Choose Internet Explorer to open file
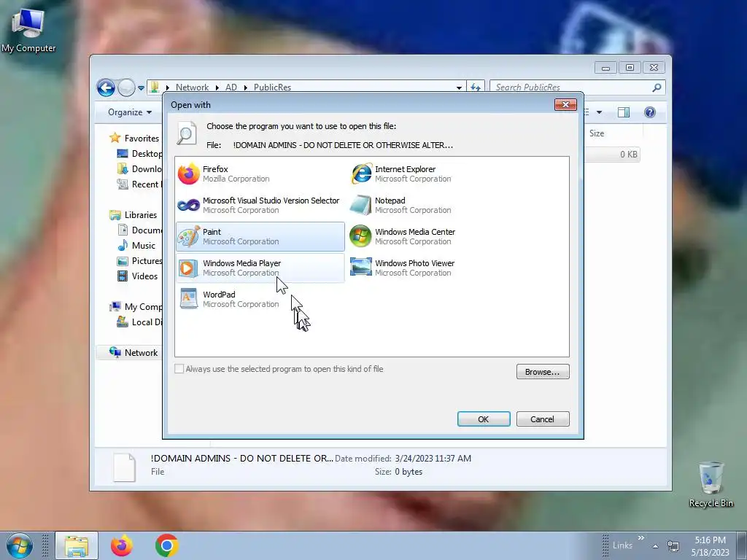This screenshot has width=747, height=560. 432,174
